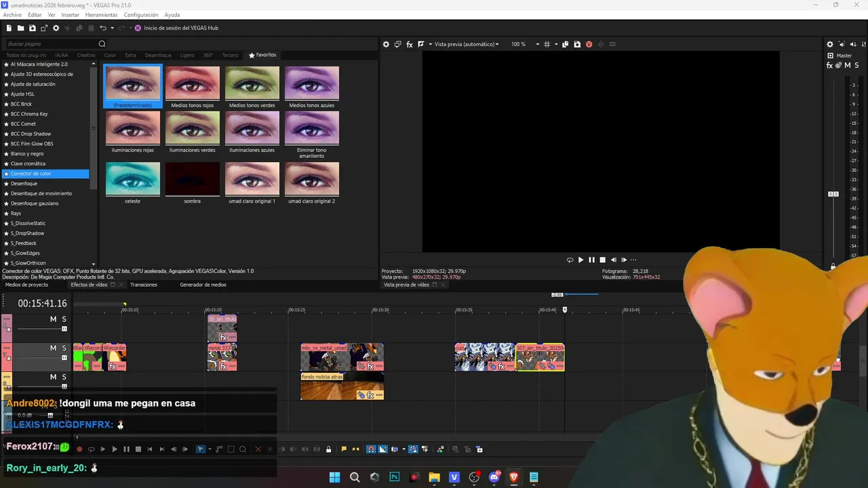The height and width of the screenshot is (488, 868).
Task: Toggle lock event padlock icon
Action: tap(329, 449)
